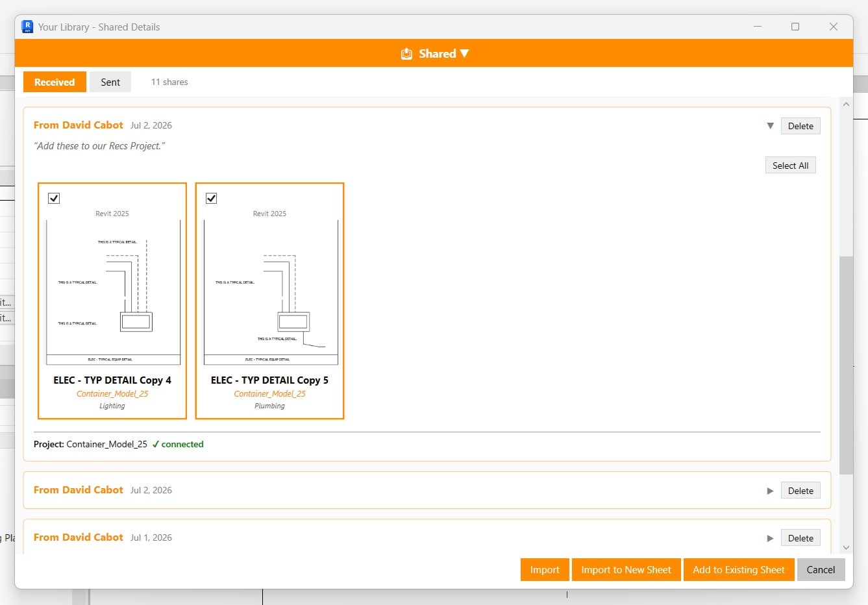
Task: Click Container_Model_25 link under Copy 5
Action: 269,394
